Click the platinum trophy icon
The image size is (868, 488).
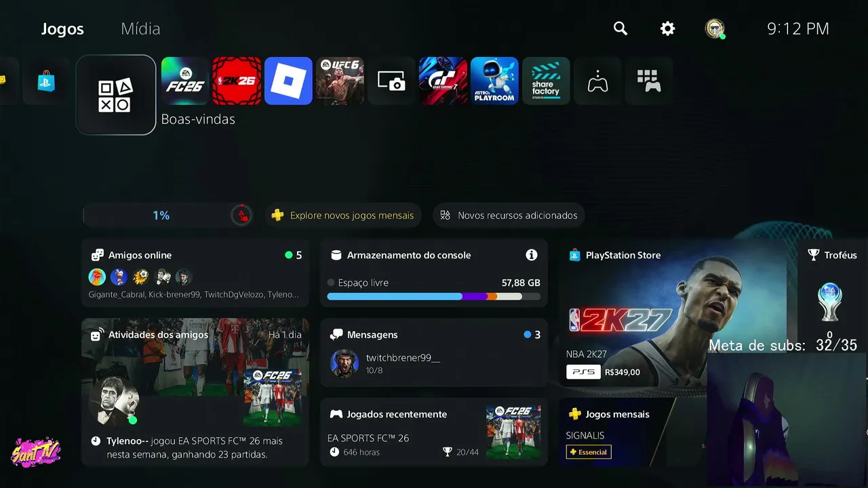[829, 301]
